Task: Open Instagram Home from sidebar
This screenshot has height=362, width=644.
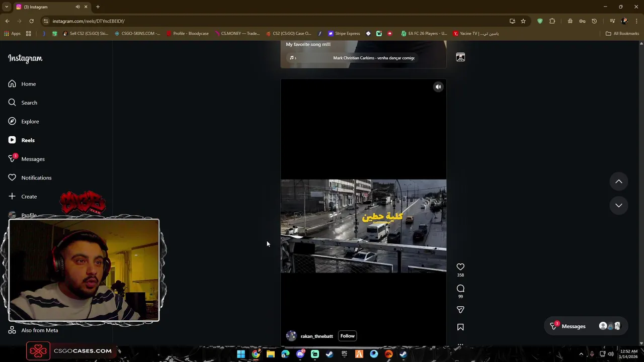Action: coord(22,84)
